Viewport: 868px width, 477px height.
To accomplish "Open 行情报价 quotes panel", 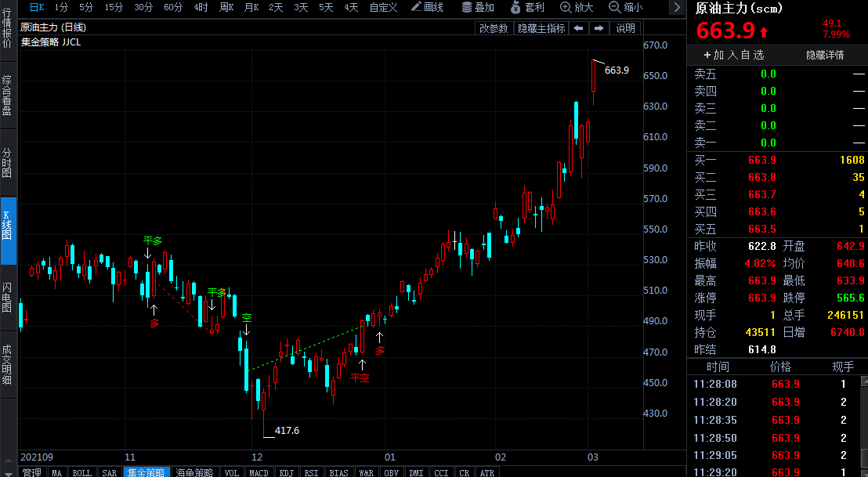I will (6, 27).
